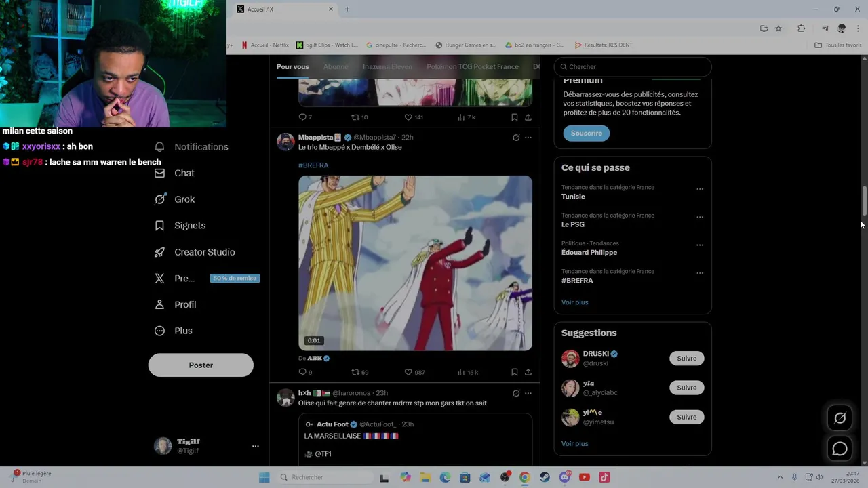
Task: Select the Accueil / X browser tab
Action: pyautogui.click(x=285, y=9)
